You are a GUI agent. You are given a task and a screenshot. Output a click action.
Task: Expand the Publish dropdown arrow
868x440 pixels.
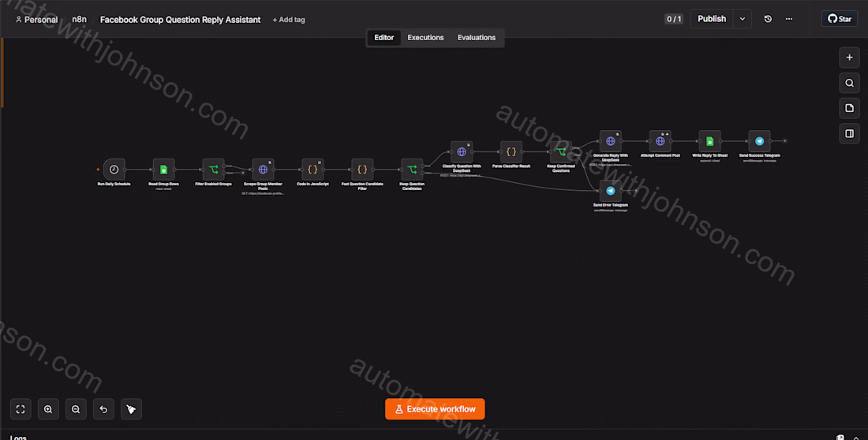point(743,19)
